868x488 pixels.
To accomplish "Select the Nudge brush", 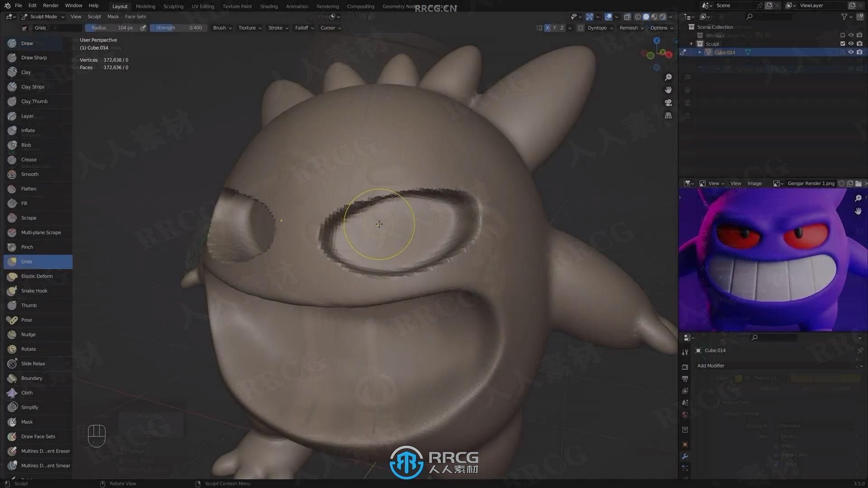I will pos(38,335).
